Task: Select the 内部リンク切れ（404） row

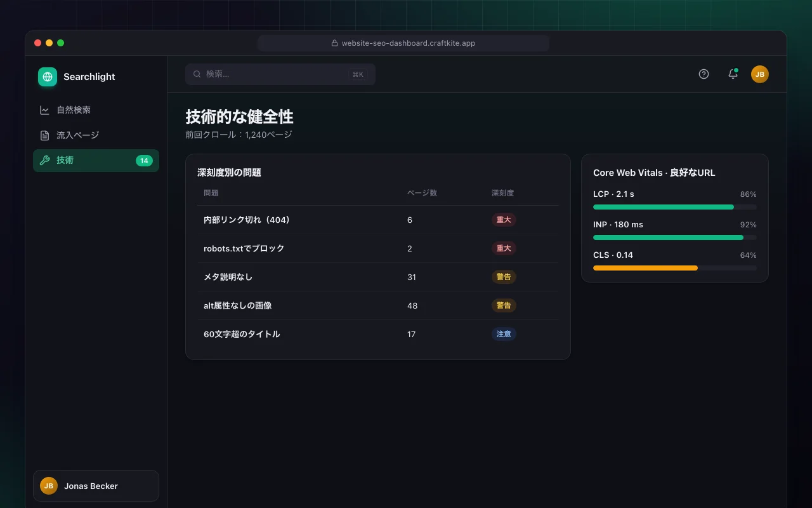Action: tap(378, 220)
